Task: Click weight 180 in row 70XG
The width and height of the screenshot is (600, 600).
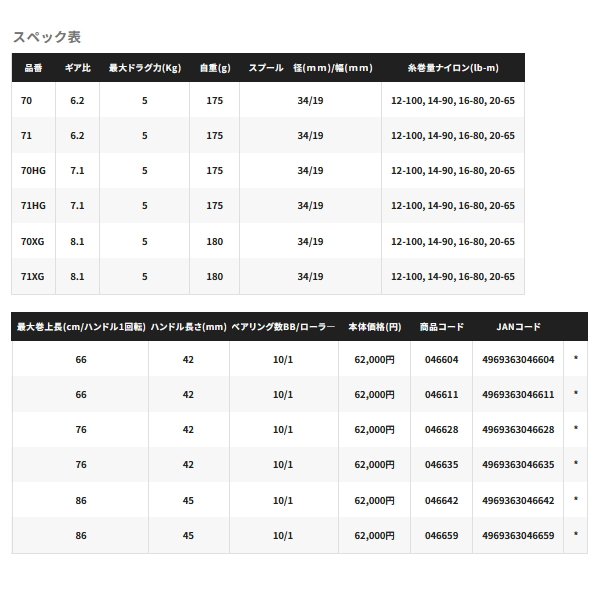Action: tap(215, 241)
